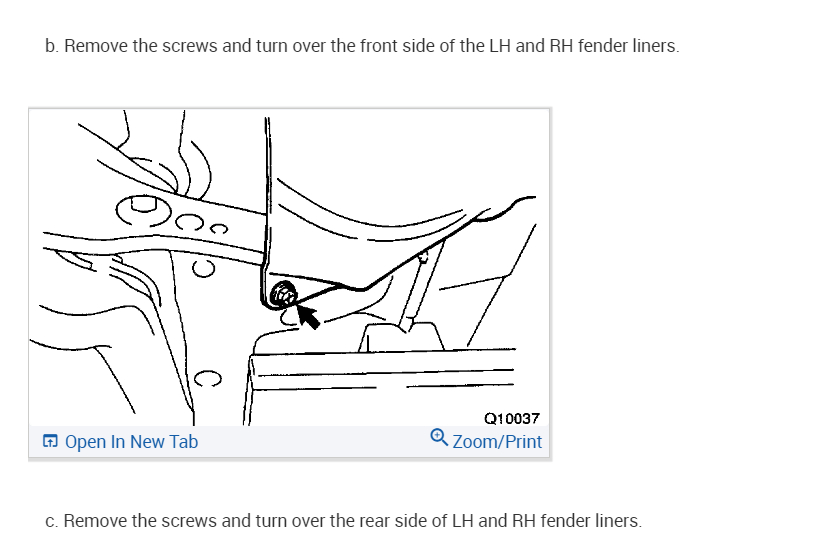
Task: Click the small round hole below the oval holes
Action: 203,267
